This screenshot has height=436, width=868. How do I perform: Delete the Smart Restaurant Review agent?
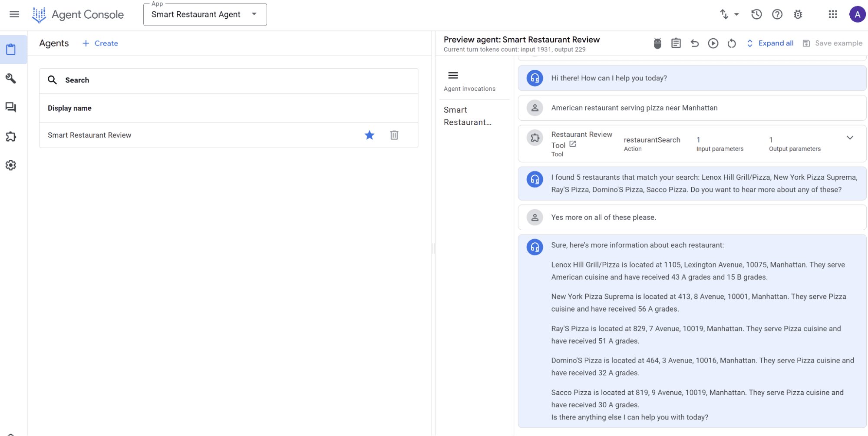click(x=394, y=135)
